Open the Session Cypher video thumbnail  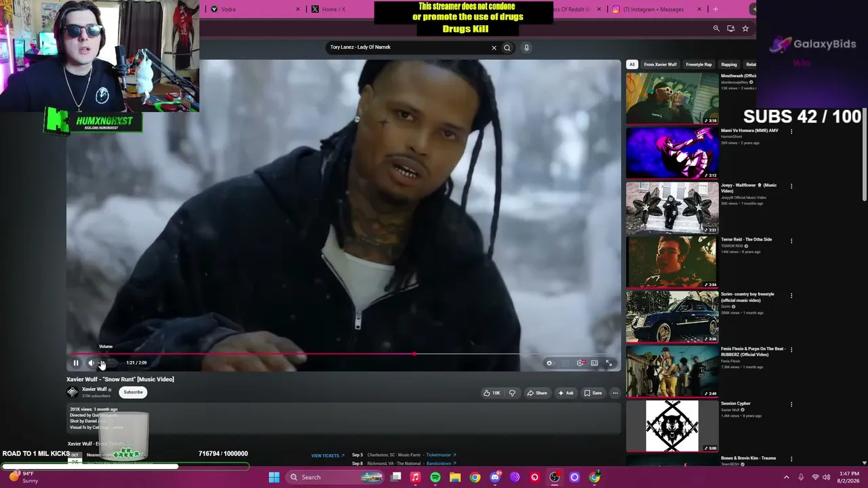click(x=672, y=426)
